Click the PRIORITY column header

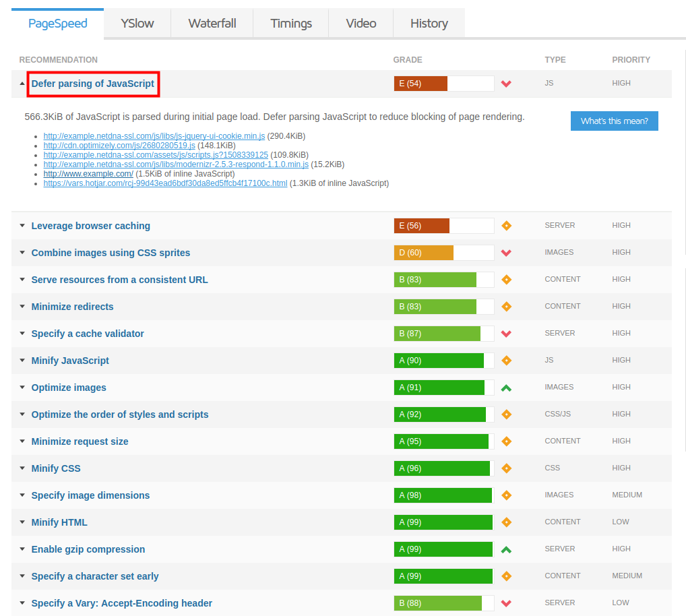631,60
